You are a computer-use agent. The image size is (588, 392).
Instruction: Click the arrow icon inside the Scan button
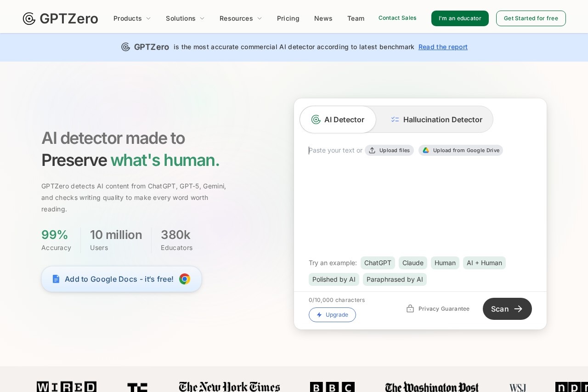518,309
